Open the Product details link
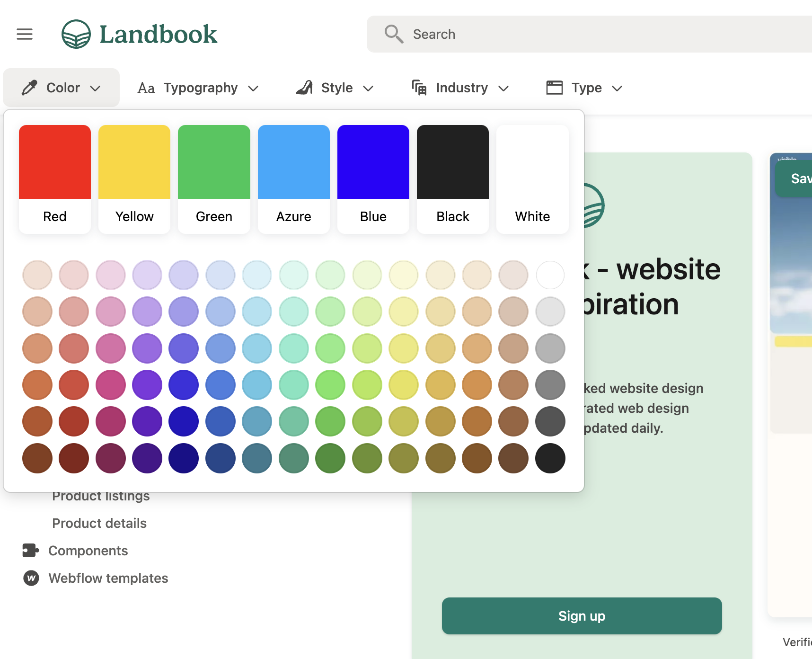The width and height of the screenshot is (812, 659). (99, 523)
